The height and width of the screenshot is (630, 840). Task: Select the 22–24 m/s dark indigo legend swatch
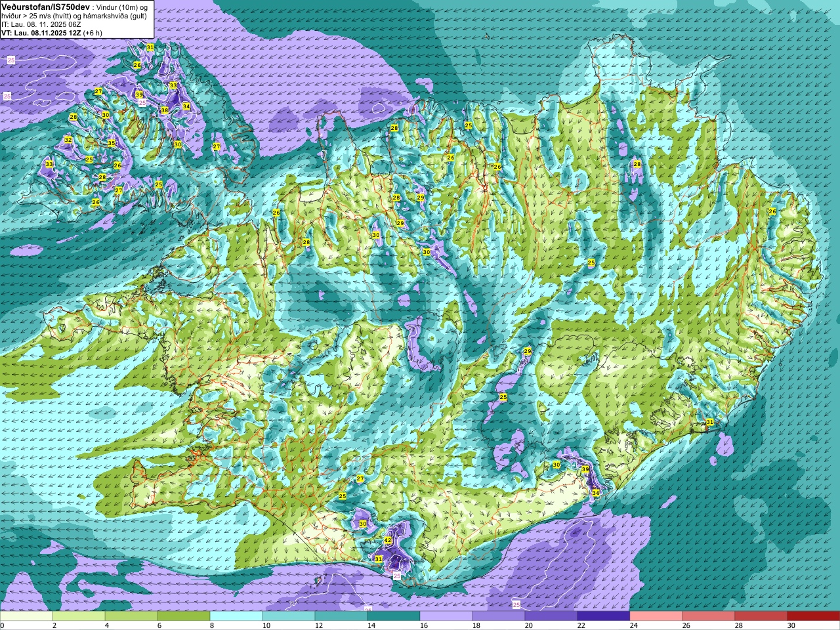(604, 616)
